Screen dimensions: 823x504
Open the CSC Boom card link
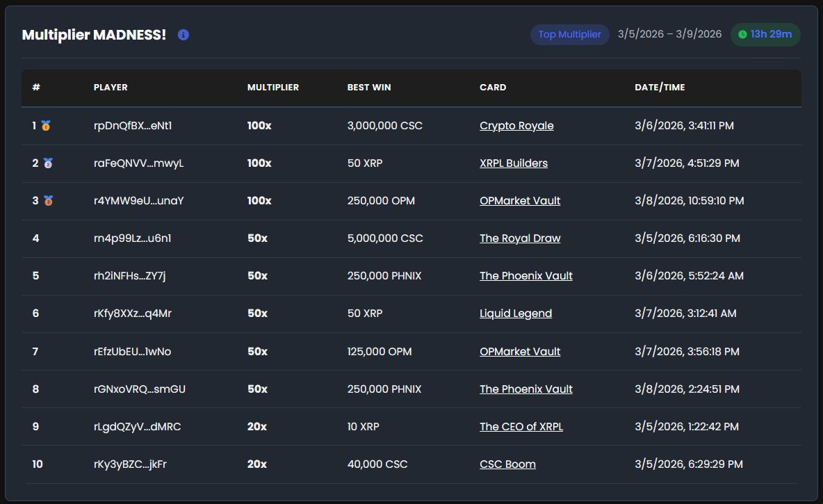507,464
